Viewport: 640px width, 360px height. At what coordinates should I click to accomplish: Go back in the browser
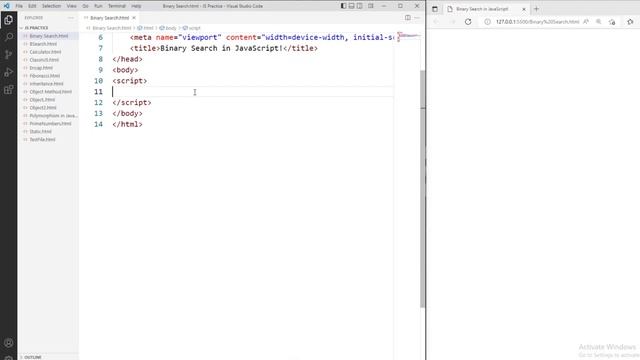tap(436, 22)
